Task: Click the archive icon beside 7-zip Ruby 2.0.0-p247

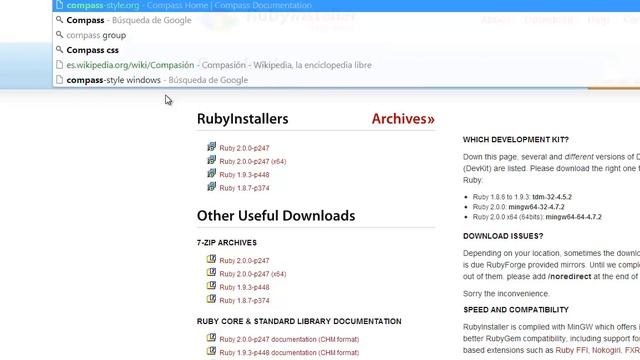Action: 211,259
